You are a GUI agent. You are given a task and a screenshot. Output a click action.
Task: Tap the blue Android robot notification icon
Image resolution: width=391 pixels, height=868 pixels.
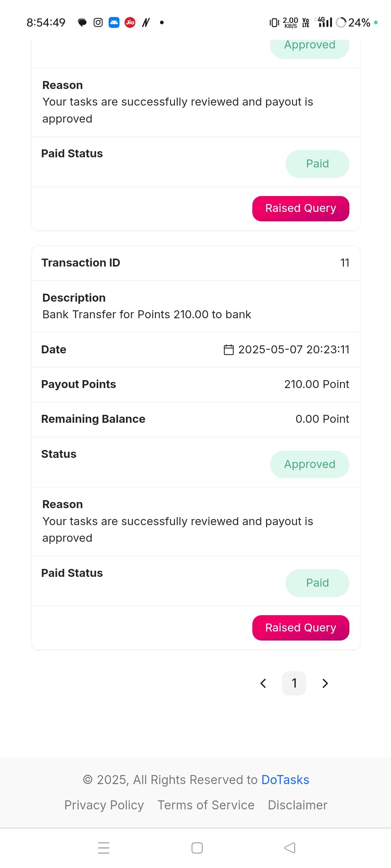tap(114, 22)
